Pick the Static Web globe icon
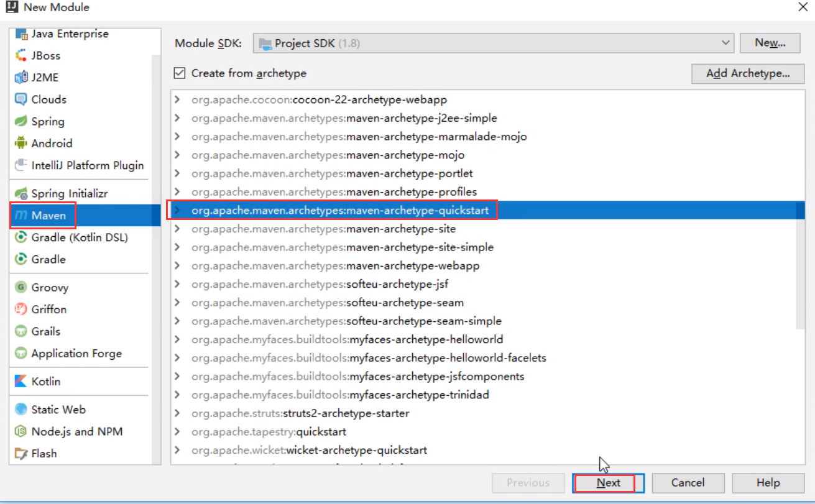 point(21,410)
